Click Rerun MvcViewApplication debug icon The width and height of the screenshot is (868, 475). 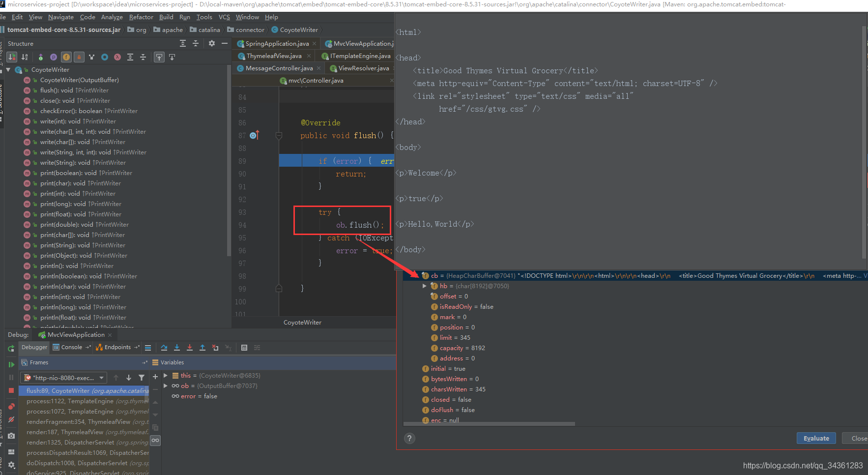[x=11, y=349]
